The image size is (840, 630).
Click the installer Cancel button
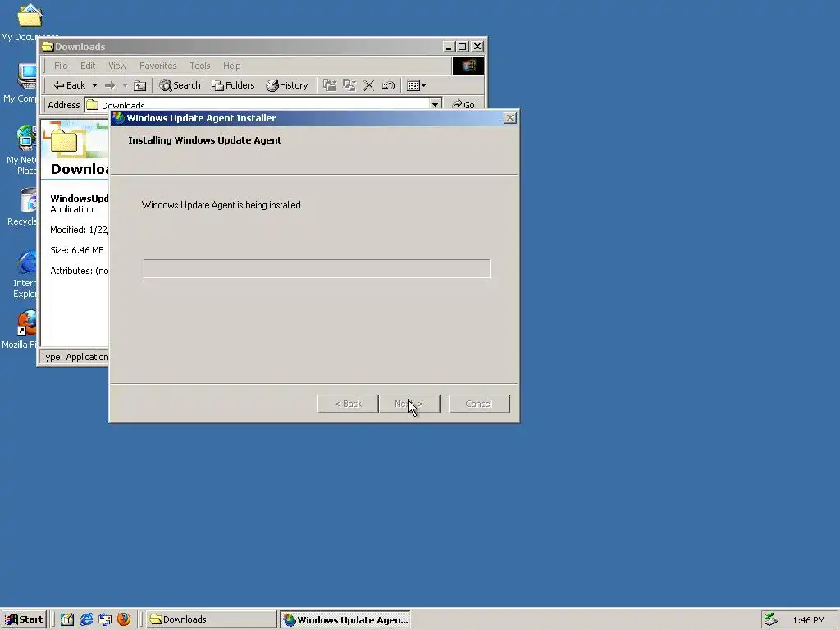click(x=479, y=404)
